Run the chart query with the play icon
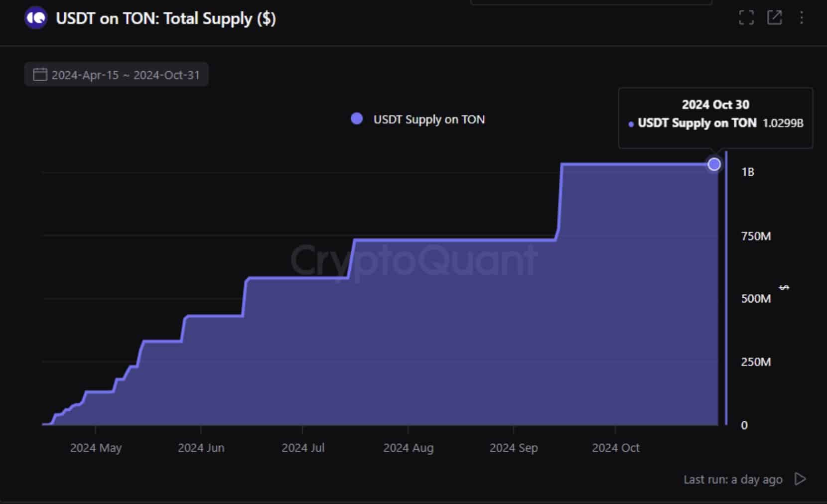The image size is (827, 504). 801,480
